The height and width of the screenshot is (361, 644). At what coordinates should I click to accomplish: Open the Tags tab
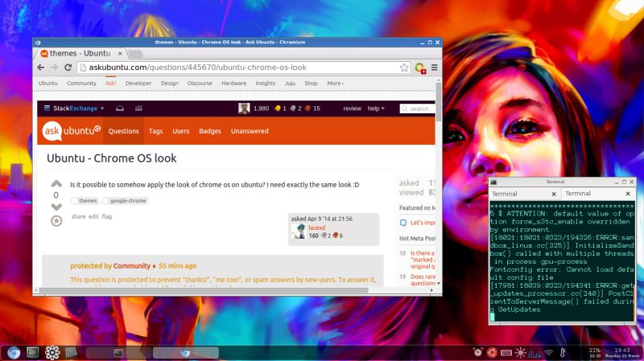155,131
